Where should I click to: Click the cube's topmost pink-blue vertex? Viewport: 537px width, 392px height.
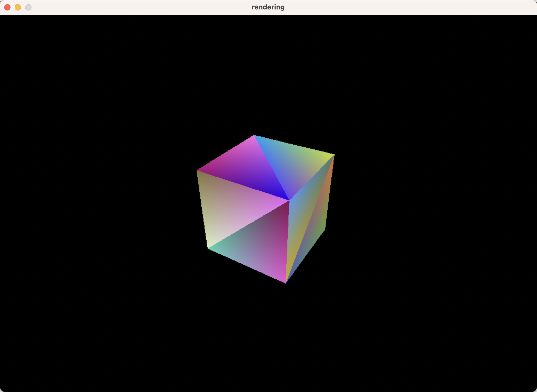pos(254,135)
